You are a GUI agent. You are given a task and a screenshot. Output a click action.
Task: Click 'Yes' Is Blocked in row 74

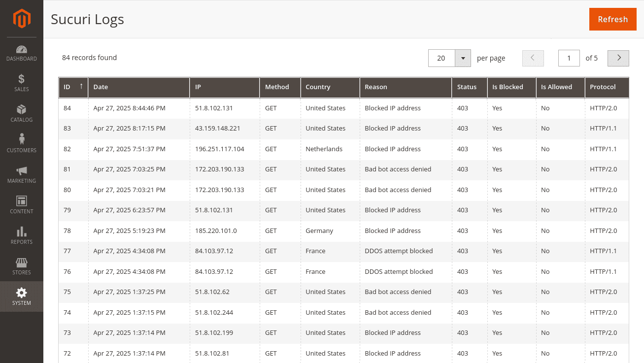click(x=497, y=312)
